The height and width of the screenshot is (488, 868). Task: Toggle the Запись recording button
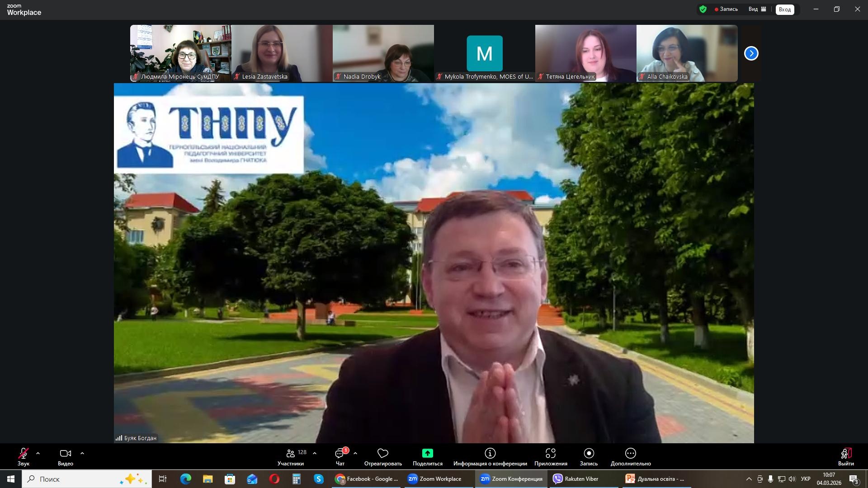(x=589, y=456)
